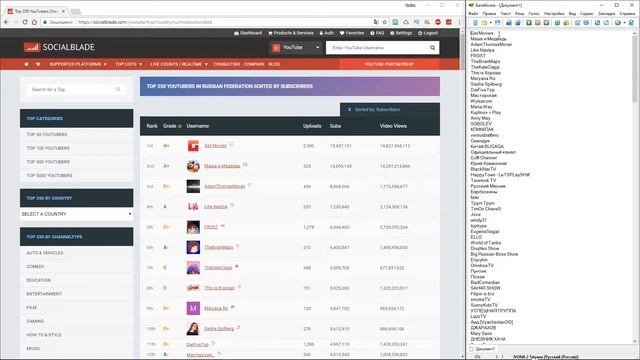This screenshot has height=360, width=640.
Task: Open the FROST channel link
Action: [x=211, y=227]
